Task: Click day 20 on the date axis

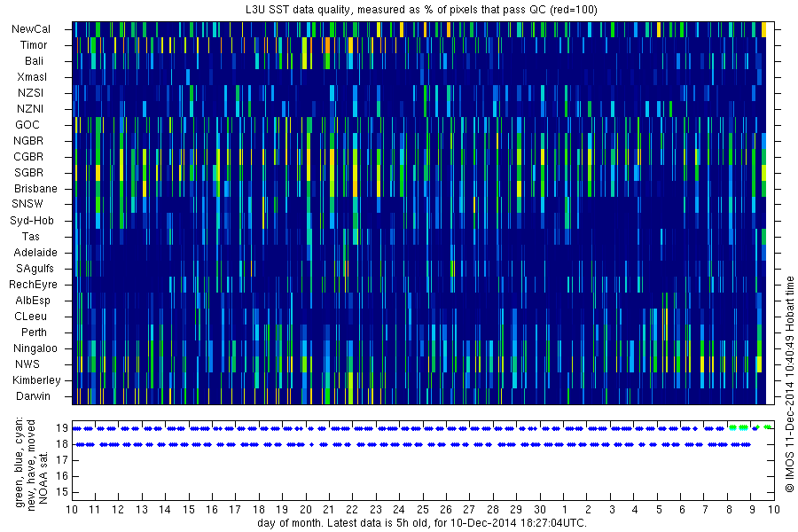Action: 305,510
